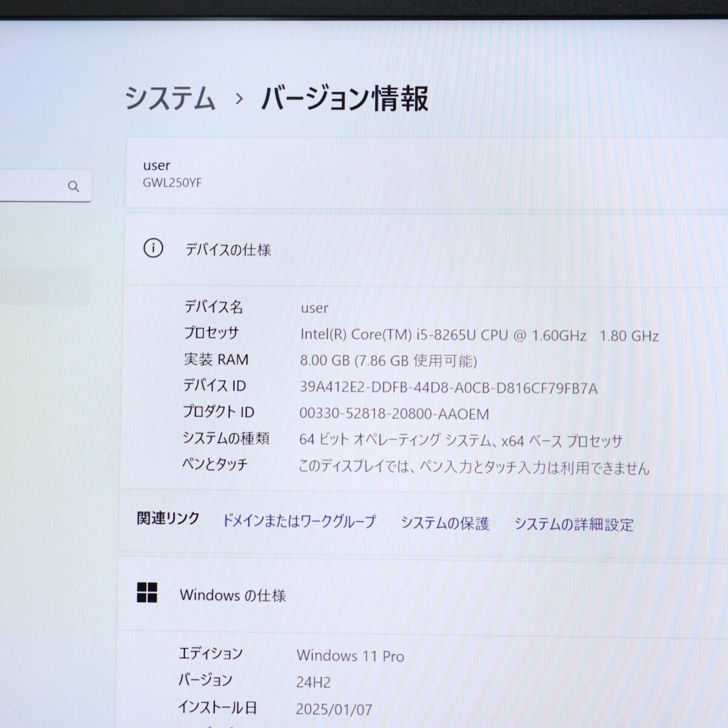Open システムの詳細設定 link
Image resolution: width=728 pixels, height=728 pixels.
click(574, 524)
